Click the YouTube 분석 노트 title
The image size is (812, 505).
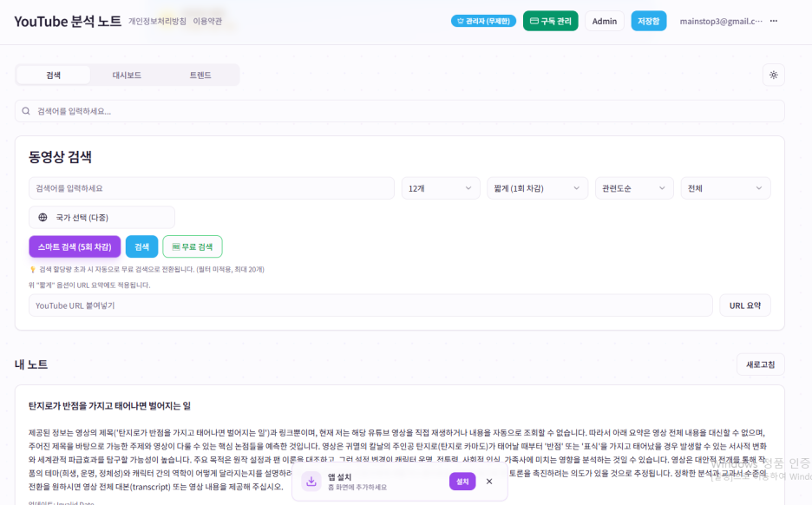click(x=68, y=21)
